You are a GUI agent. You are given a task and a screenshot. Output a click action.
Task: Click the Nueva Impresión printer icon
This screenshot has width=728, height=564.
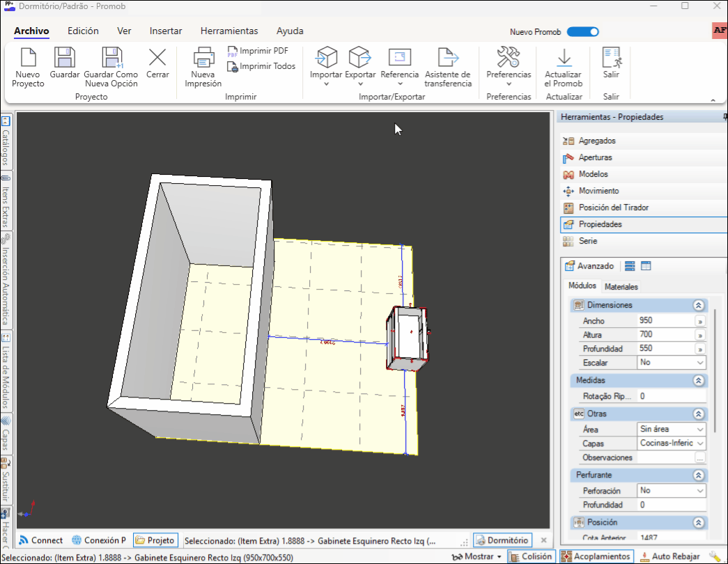(x=203, y=57)
